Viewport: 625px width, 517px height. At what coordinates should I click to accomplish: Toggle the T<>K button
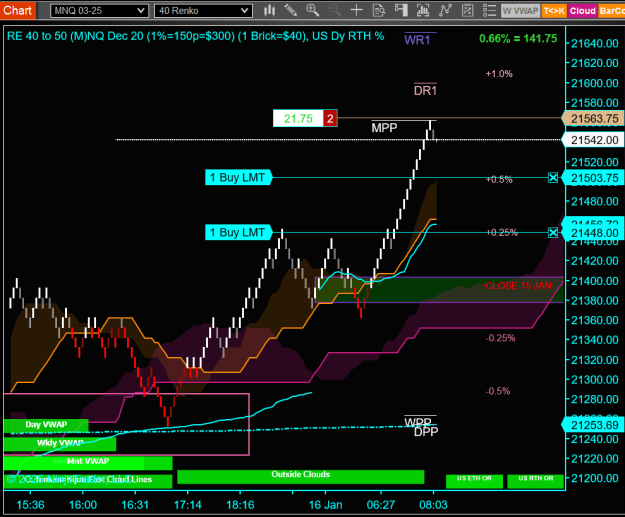tap(554, 11)
